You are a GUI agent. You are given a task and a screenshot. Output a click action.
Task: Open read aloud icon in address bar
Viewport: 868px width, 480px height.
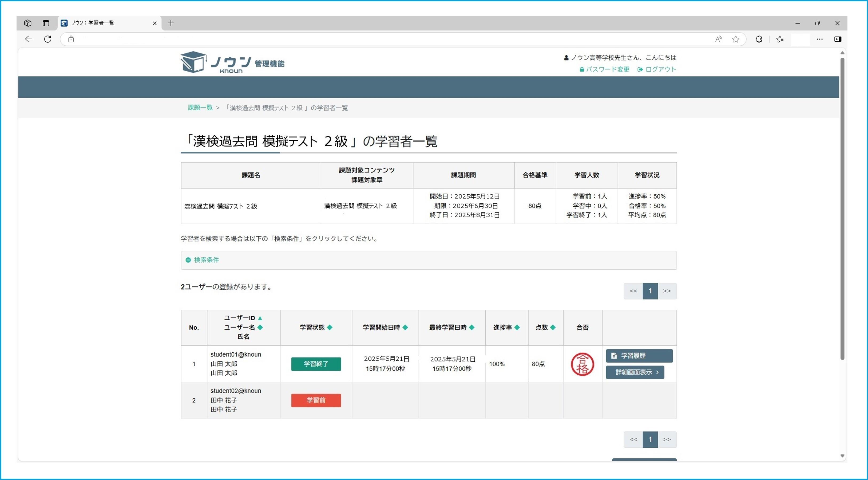click(x=718, y=39)
